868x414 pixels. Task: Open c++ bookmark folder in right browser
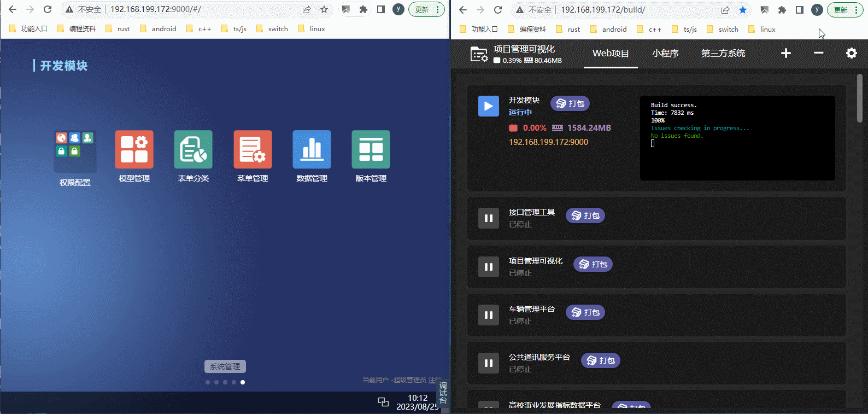649,29
